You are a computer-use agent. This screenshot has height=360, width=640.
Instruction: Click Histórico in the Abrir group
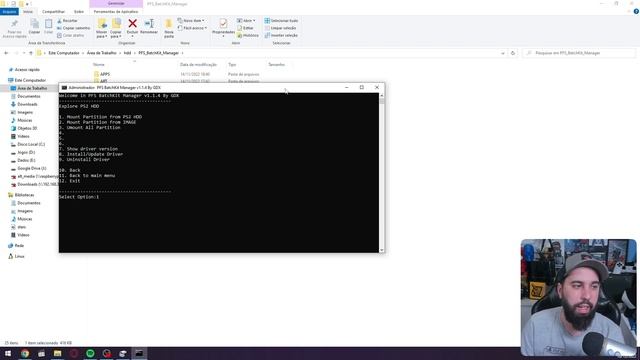(x=248, y=35)
